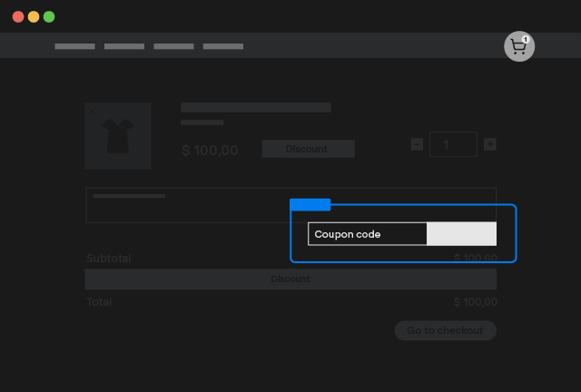
Task: Click the blue tab above coupon box
Action: coord(310,205)
